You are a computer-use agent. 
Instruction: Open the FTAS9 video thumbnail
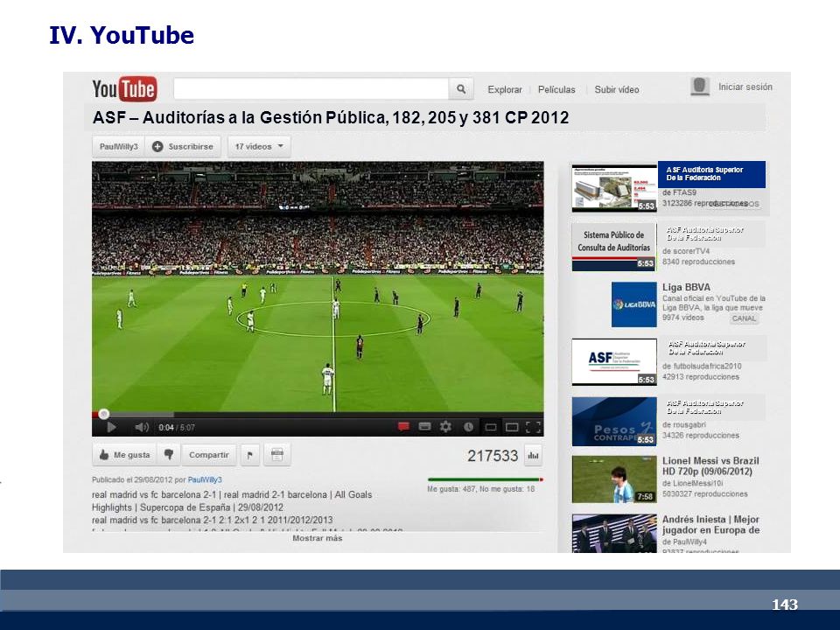tap(614, 188)
